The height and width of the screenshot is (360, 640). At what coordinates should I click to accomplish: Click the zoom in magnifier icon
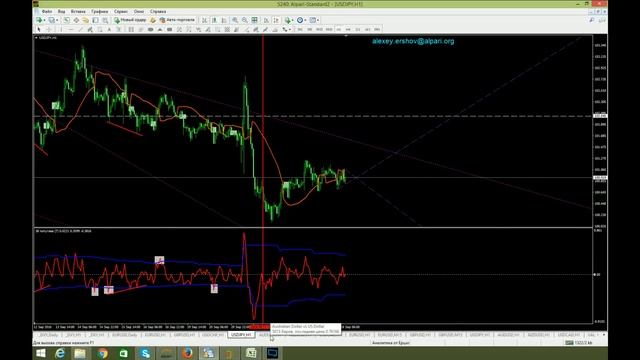(x=235, y=20)
